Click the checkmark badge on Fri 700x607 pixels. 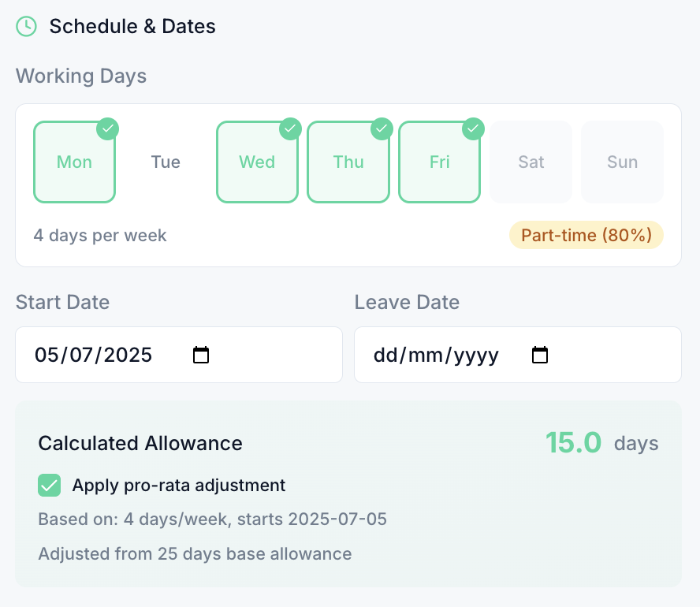[x=473, y=128]
